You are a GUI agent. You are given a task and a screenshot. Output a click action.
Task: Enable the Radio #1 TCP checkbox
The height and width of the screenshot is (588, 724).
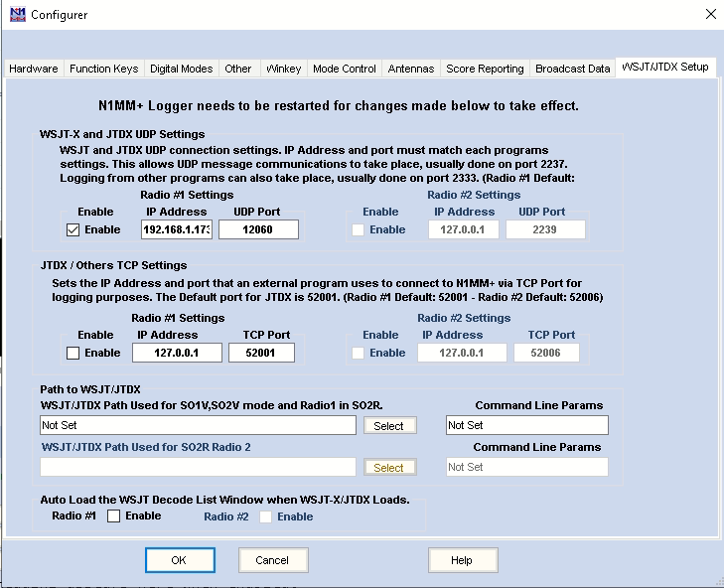pyautogui.click(x=72, y=353)
